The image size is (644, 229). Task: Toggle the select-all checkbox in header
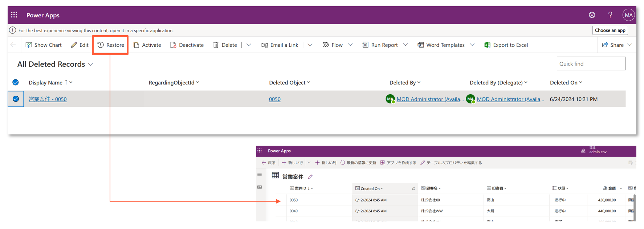[16, 82]
